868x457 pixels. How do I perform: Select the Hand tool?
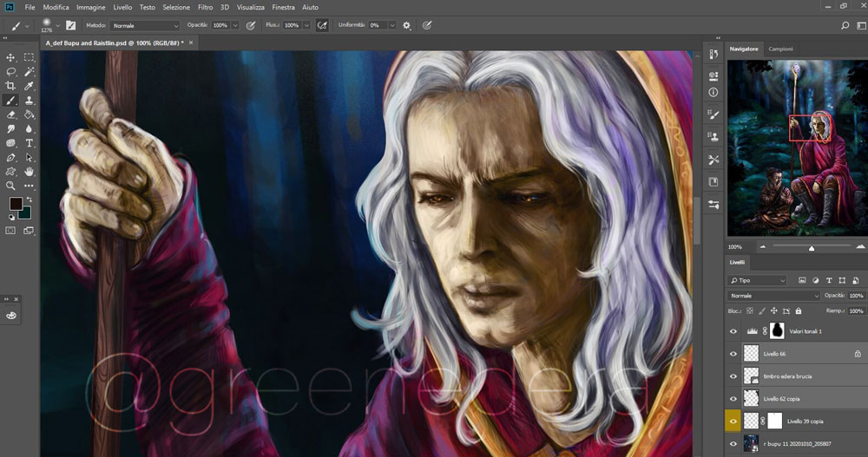click(x=29, y=172)
